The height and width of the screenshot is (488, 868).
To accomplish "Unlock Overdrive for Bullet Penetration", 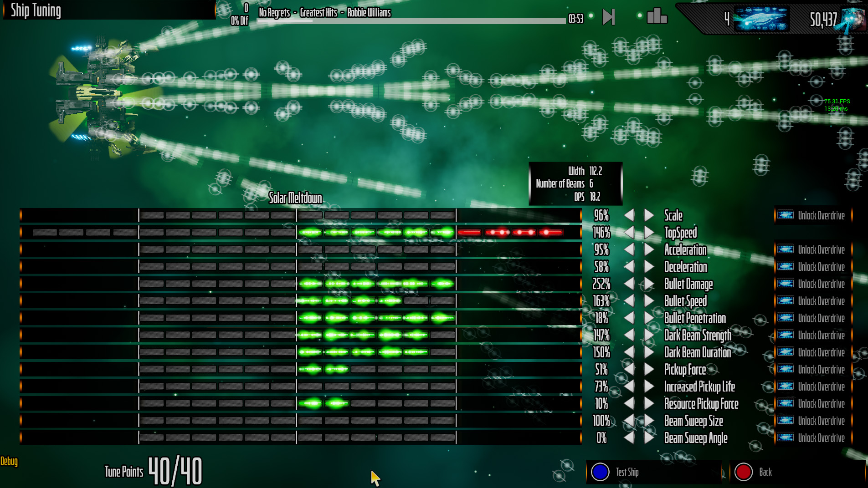I will pos(813,318).
